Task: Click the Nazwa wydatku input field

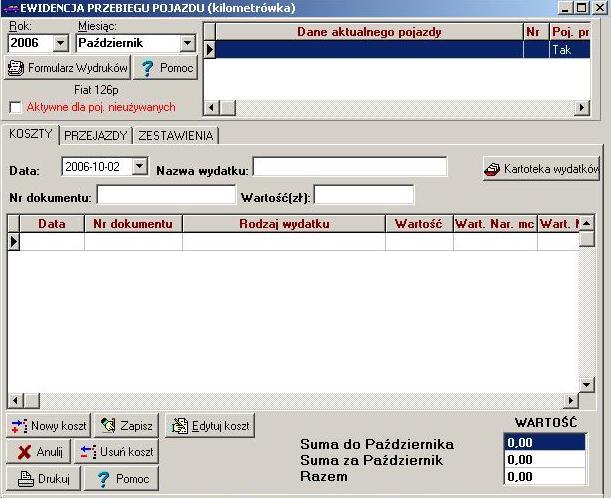Action: (x=350, y=167)
